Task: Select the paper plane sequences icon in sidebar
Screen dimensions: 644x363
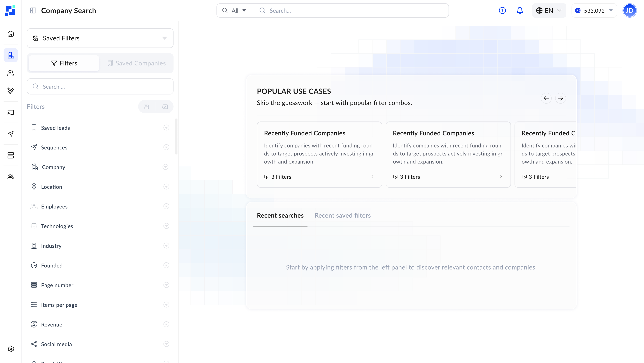Action: tap(10, 134)
